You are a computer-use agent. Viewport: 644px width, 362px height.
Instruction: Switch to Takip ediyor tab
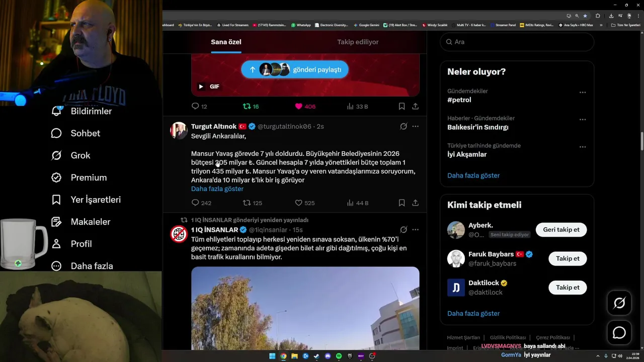pyautogui.click(x=358, y=42)
